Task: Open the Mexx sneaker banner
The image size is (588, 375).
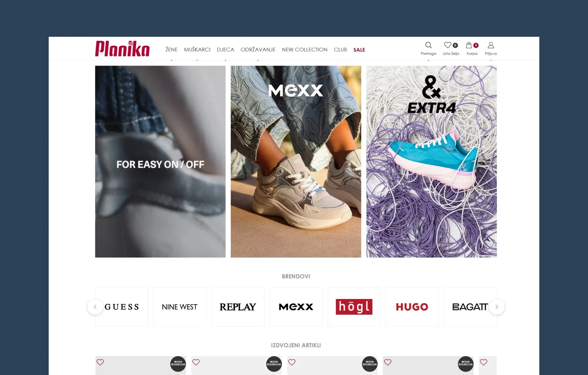Action: 296,161
